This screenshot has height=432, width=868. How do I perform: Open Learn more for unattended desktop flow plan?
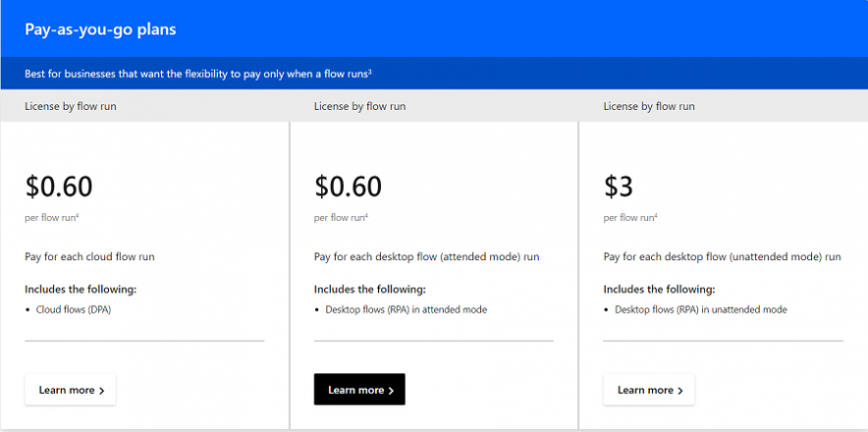(648, 390)
